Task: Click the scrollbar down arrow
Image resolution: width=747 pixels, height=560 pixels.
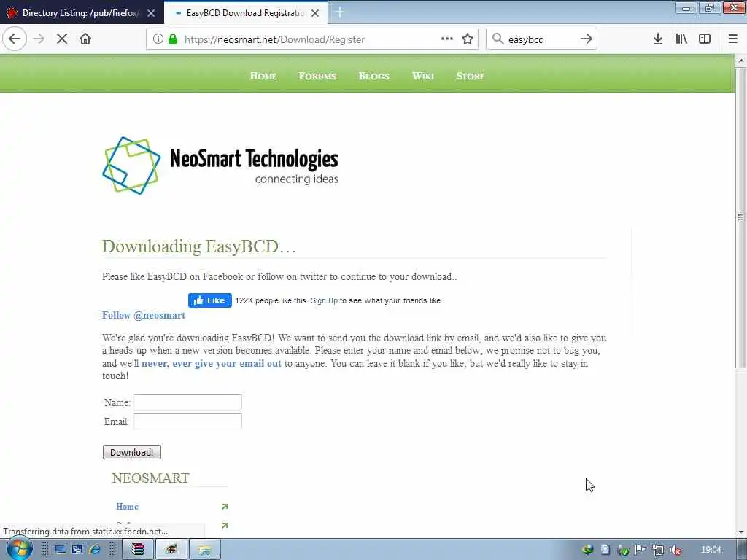Action: (x=741, y=532)
